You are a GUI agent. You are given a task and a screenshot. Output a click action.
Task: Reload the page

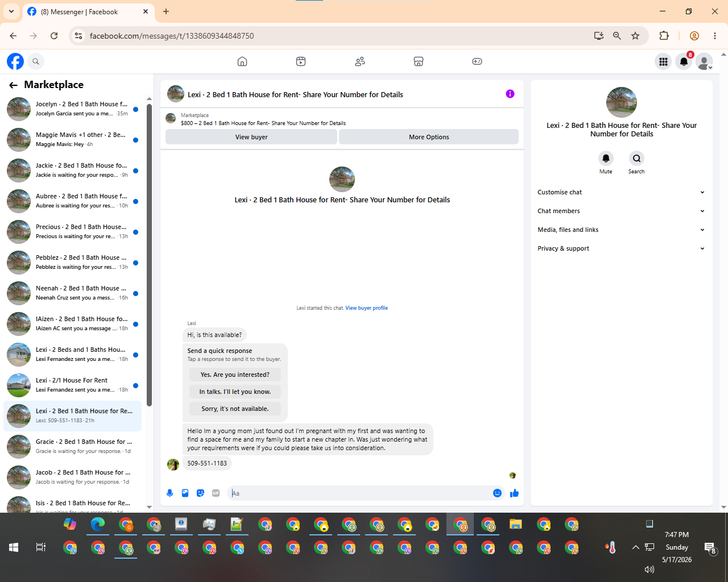pyautogui.click(x=54, y=36)
